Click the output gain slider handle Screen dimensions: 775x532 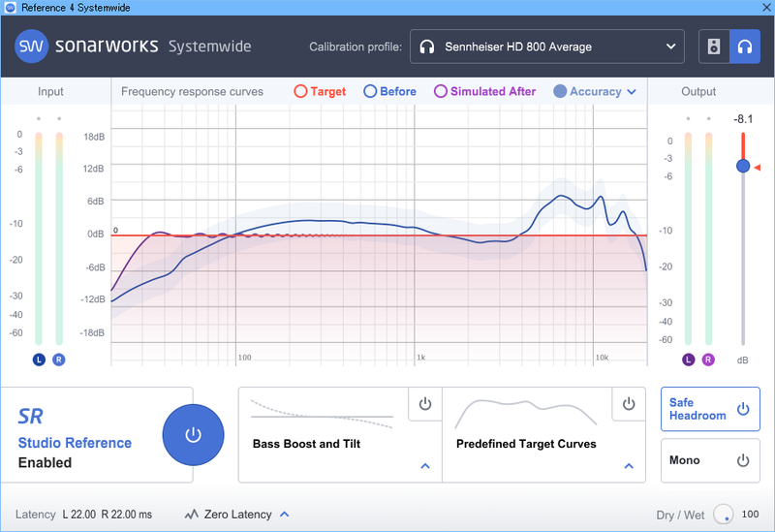[743, 166]
